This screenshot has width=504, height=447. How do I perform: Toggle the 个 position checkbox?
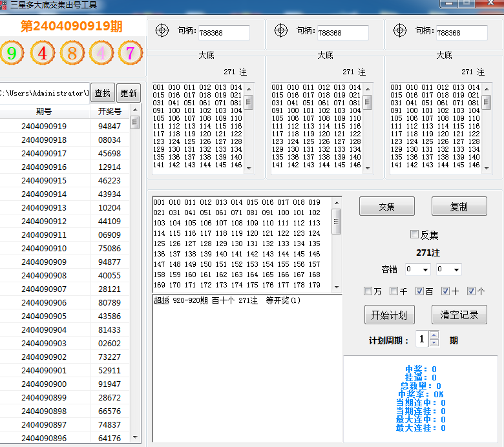[472, 291]
